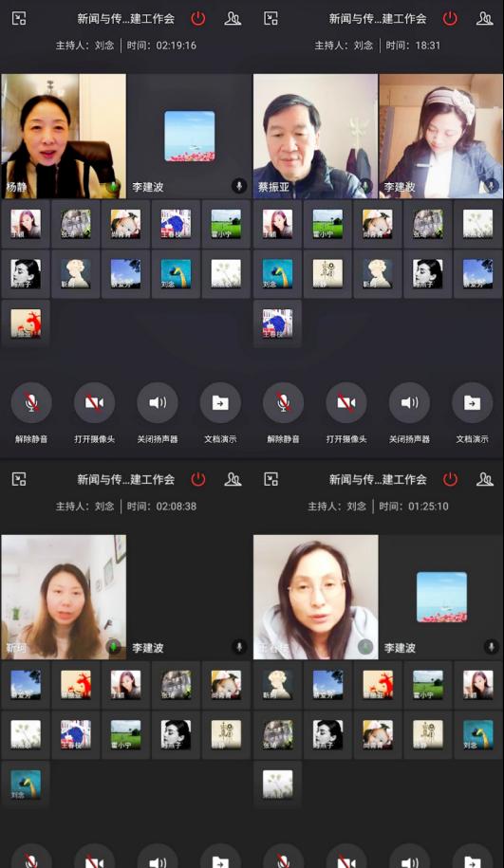Toggle 解除静音 unmute in the 02:19:16 meeting

31,402
